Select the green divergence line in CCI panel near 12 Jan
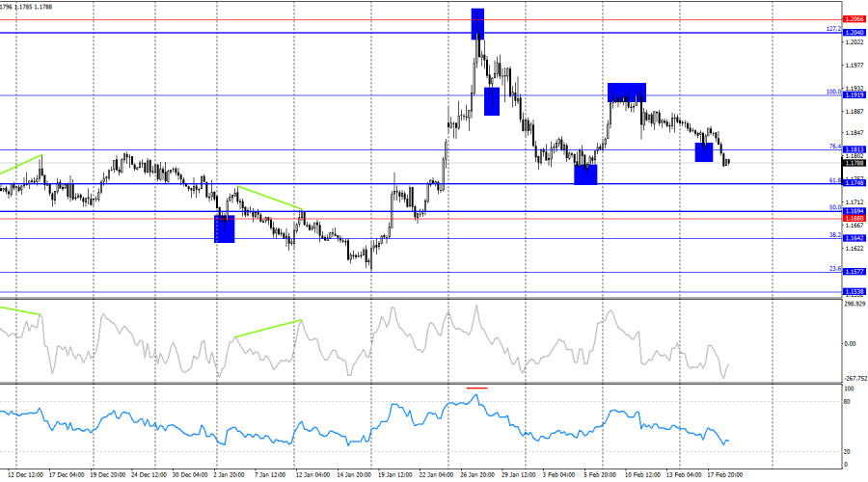Image resolution: width=868 pixels, height=482 pixels. coord(268,329)
